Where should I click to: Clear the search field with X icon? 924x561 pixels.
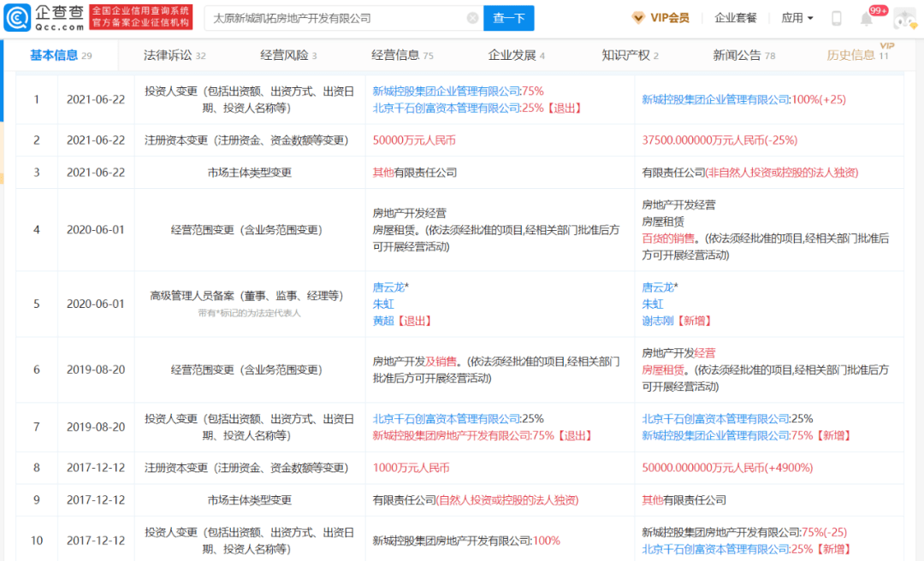[472, 18]
